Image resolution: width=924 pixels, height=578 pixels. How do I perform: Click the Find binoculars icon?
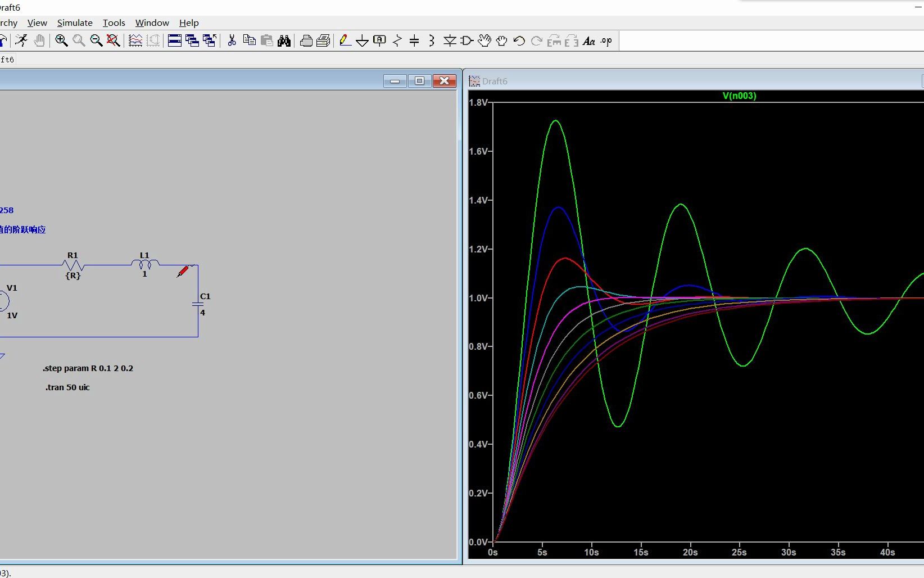click(284, 40)
